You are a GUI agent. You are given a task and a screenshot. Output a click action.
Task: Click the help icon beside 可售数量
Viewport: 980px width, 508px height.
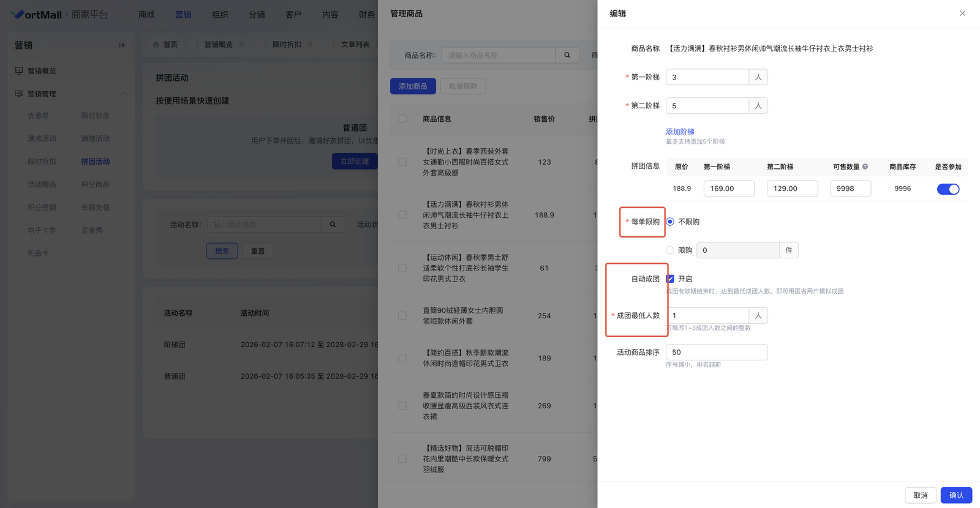coord(865,166)
